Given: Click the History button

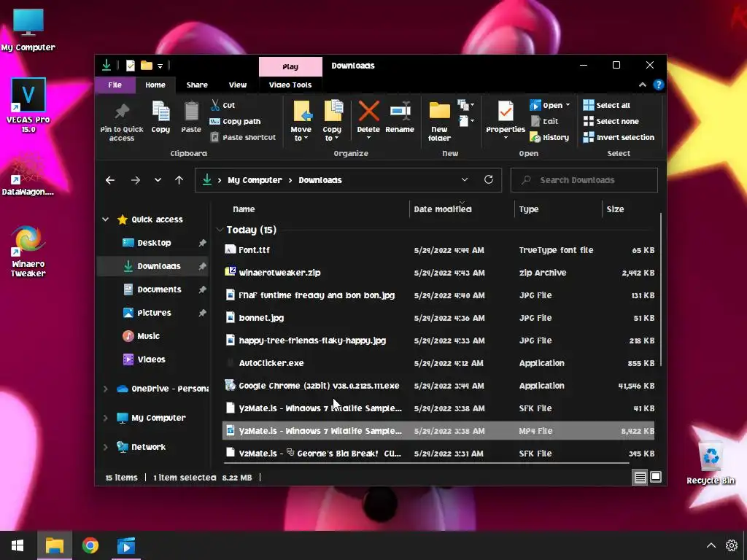Looking at the screenshot, I should tap(549, 137).
